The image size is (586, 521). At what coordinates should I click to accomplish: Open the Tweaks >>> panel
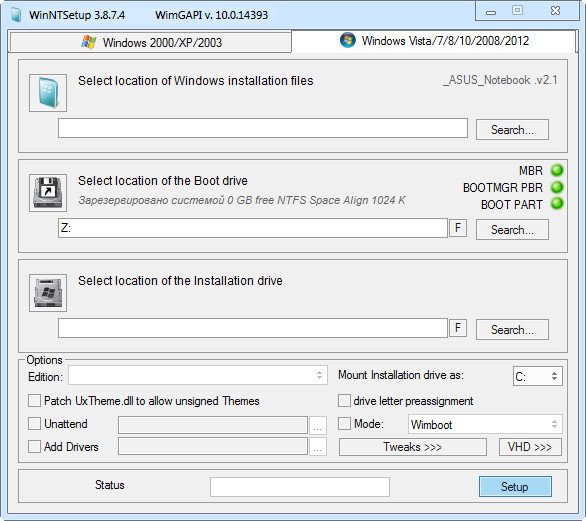coord(413,447)
